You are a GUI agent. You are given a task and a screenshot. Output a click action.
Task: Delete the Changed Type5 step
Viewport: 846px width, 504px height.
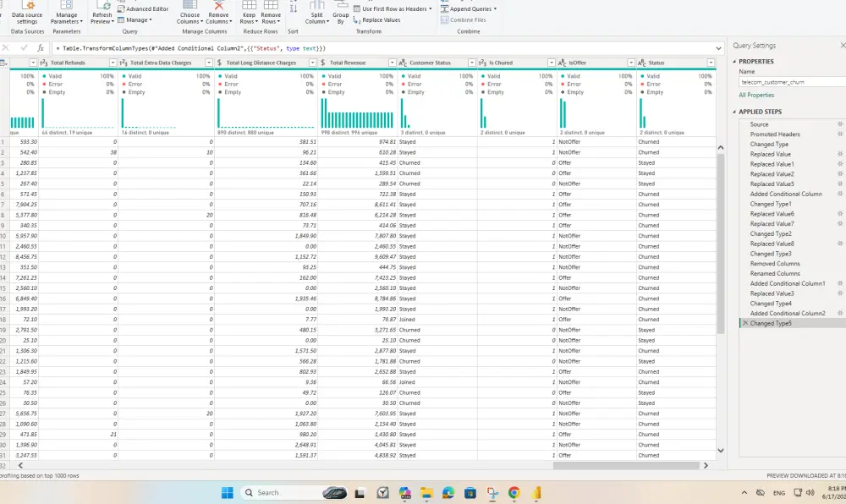[x=745, y=323]
